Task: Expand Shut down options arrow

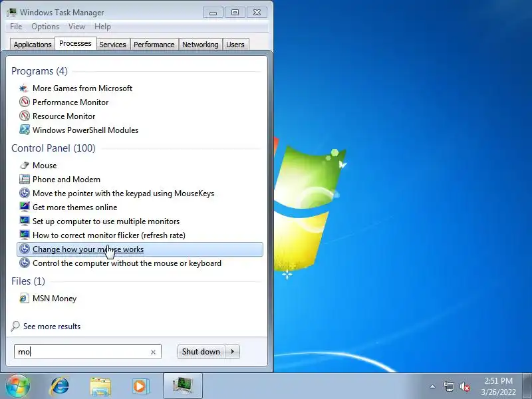Action: (232, 352)
